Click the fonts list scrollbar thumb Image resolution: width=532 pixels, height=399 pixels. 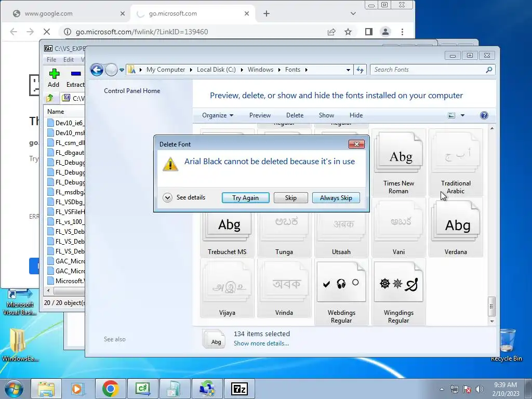click(x=491, y=307)
